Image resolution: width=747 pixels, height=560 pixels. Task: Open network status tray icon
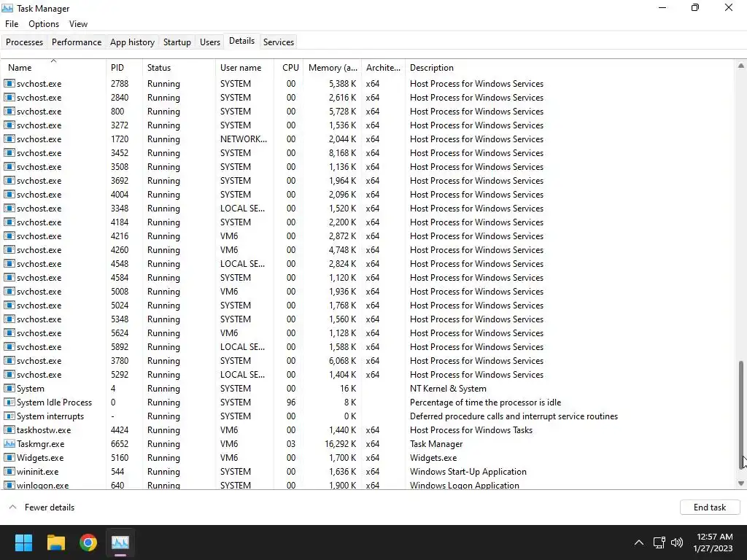pos(659,542)
